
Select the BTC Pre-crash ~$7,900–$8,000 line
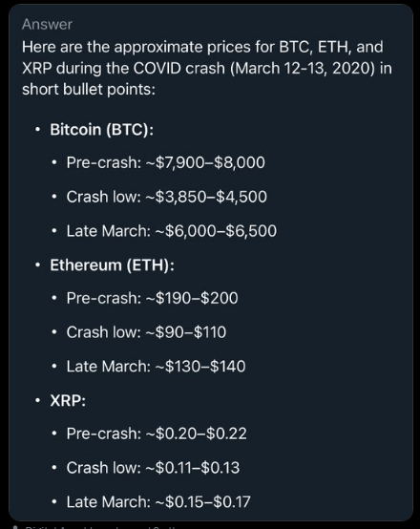pyautogui.click(x=166, y=162)
